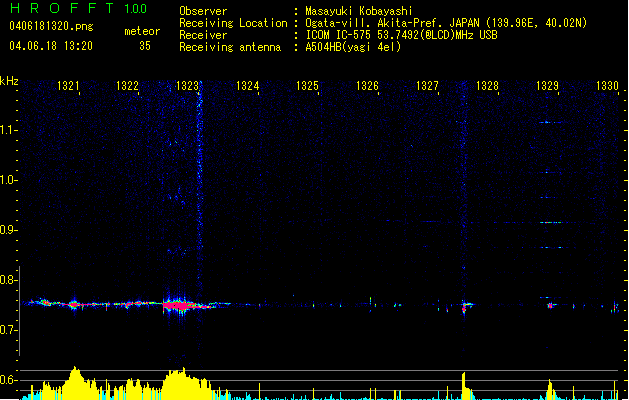
Task: Select the filename 0406181320.png
Action: pyautogui.click(x=51, y=26)
